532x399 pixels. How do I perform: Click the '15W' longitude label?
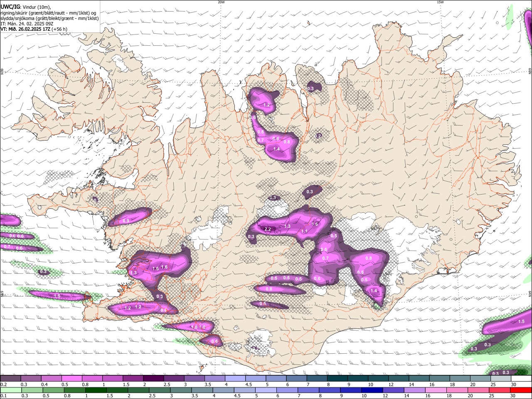click(x=440, y=2)
